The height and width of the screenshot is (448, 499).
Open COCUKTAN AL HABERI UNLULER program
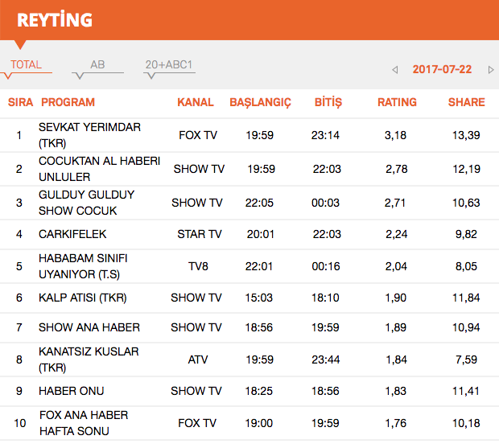pyautogui.click(x=99, y=169)
